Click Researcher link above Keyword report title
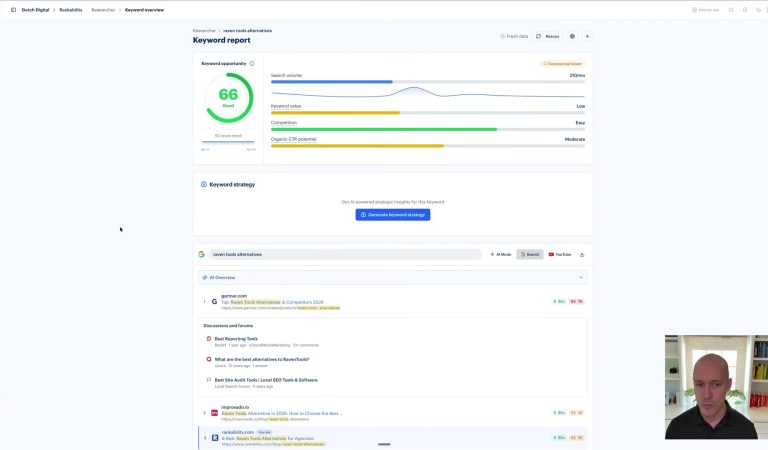Screen dimensions: 768x450 coord(204,30)
